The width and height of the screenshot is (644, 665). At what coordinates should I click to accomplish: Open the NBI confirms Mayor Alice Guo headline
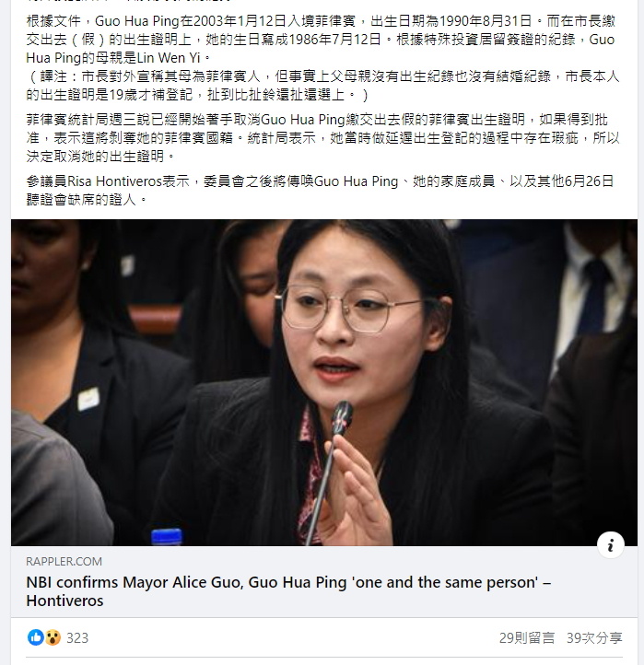(x=288, y=591)
